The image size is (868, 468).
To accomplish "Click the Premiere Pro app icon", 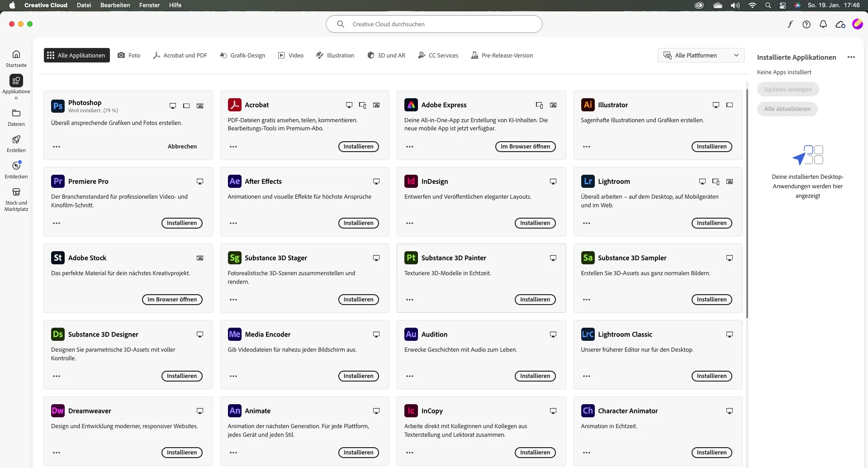I will click(58, 181).
